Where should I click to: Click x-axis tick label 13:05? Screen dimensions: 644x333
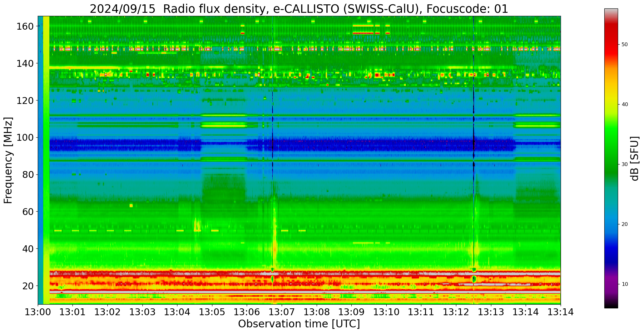(212, 312)
